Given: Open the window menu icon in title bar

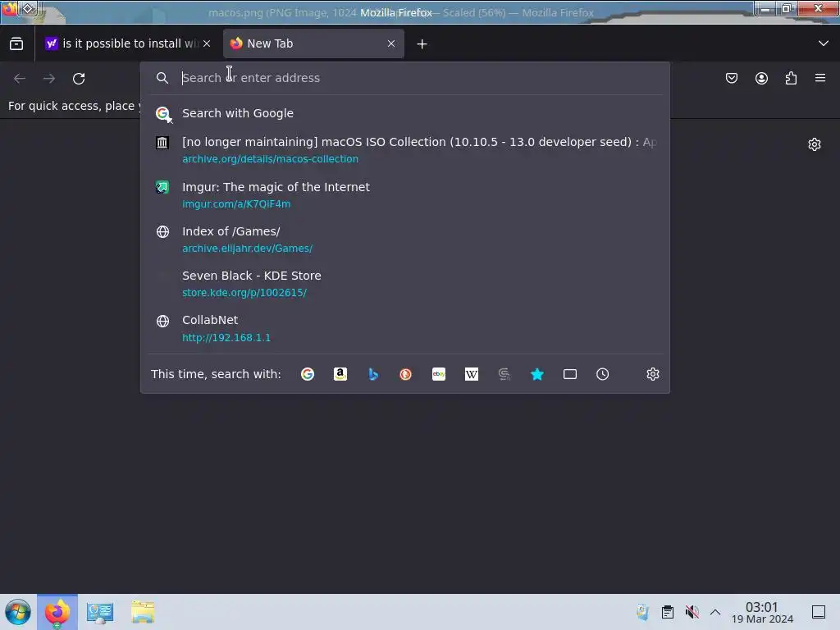Looking at the screenshot, I should pyautogui.click(x=9, y=8).
